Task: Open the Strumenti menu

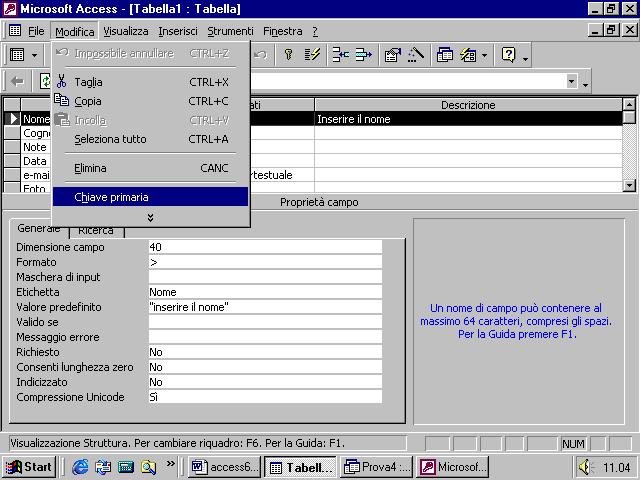Action: click(230, 31)
